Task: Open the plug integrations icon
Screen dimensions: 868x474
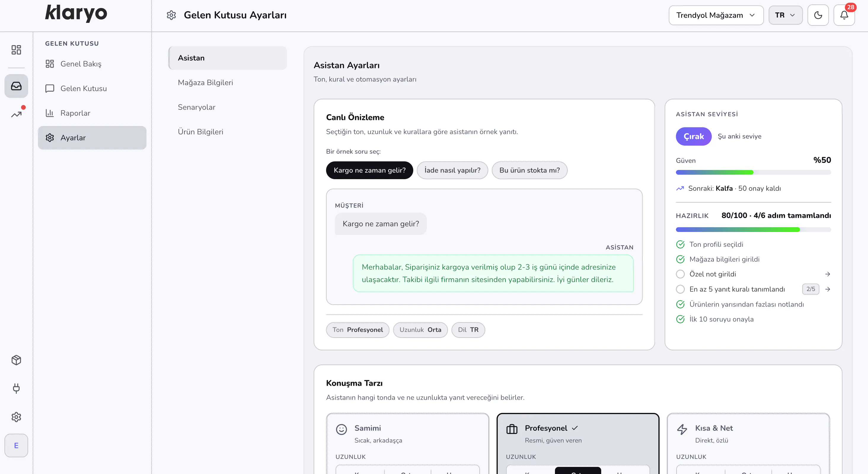Action: pos(16,388)
